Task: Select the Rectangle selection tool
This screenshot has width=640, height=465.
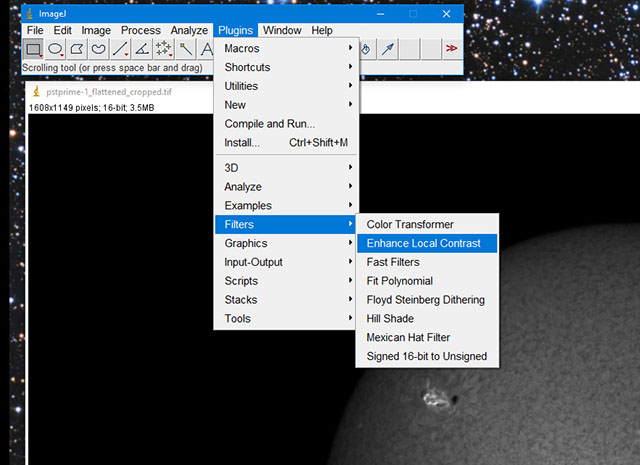Action: 33,49
